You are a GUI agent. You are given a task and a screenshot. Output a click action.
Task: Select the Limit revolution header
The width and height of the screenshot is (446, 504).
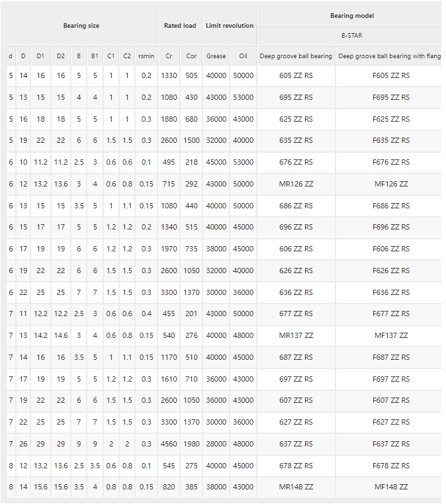click(230, 25)
